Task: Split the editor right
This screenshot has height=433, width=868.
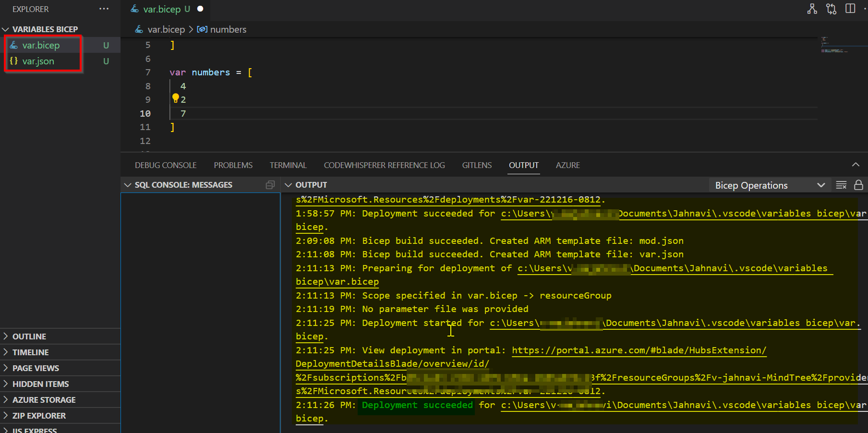Action: tap(850, 9)
